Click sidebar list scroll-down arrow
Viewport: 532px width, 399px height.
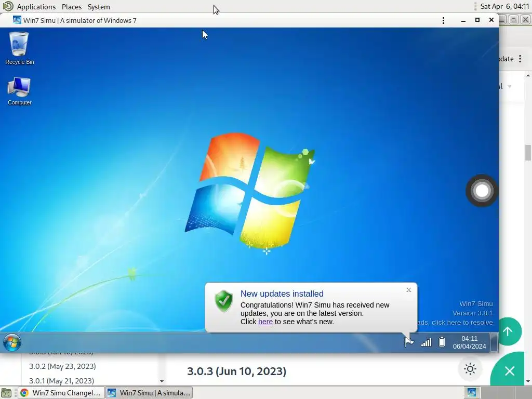pos(162,381)
